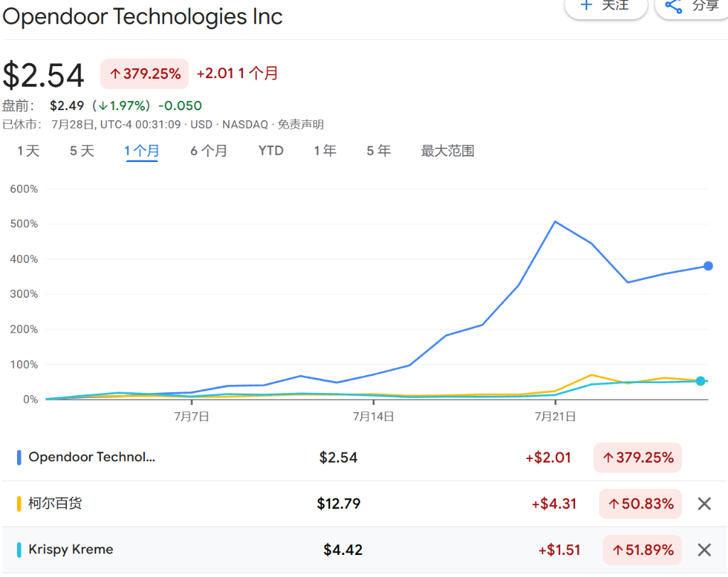Image resolution: width=728 pixels, height=577 pixels.
Task: Select the 5年 range tab
Action: [x=378, y=151]
